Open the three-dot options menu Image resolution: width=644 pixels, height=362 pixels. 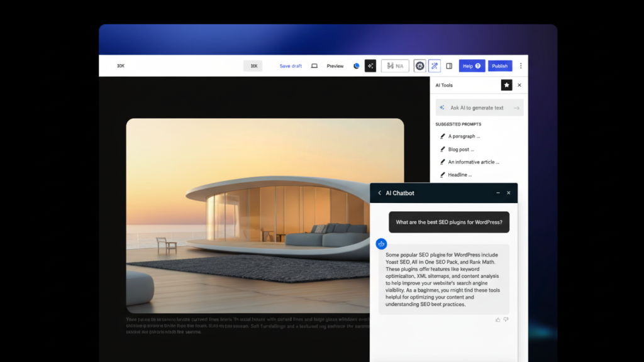pos(521,66)
